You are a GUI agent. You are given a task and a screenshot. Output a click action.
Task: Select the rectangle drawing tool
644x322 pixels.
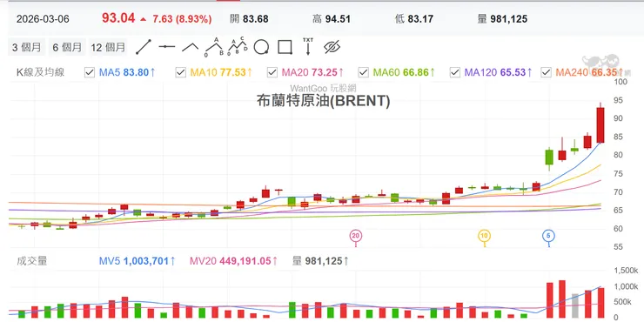285,47
